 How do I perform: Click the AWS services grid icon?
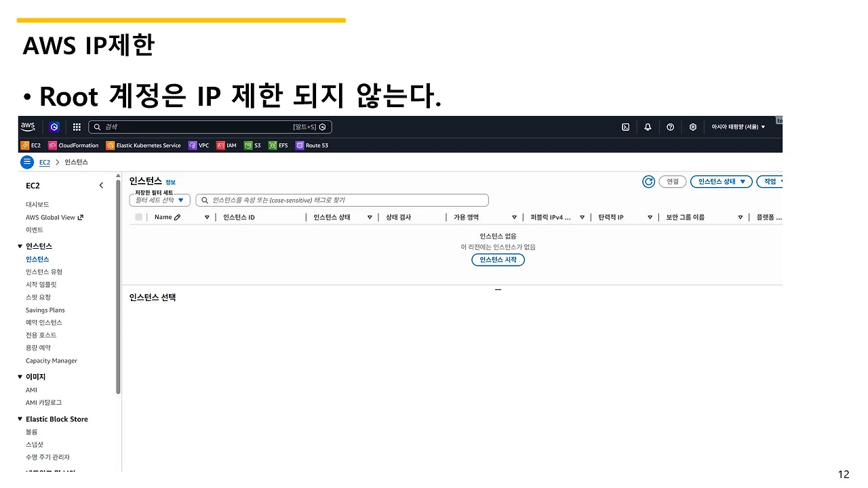[x=76, y=127]
